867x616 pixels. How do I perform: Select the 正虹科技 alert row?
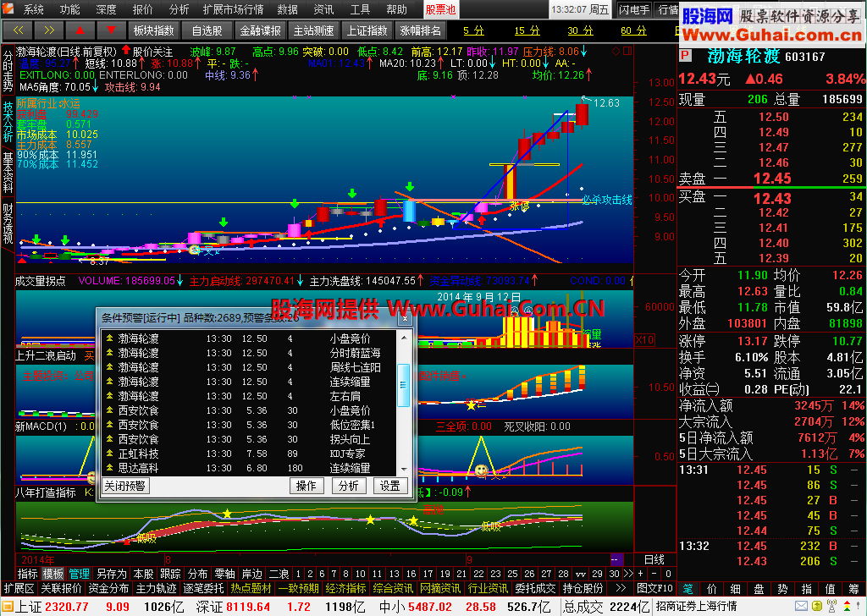(x=250, y=454)
